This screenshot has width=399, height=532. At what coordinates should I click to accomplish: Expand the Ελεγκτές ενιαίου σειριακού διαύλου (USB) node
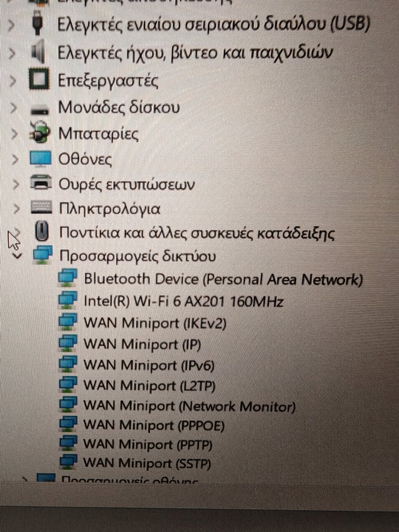[11, 26]
